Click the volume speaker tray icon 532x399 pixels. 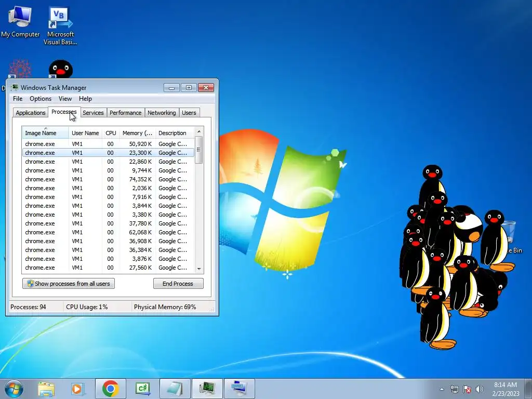coord(479,389)
